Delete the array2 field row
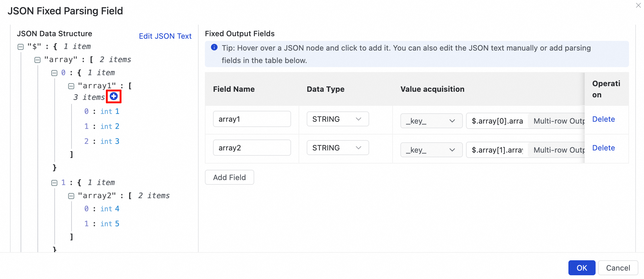This screenshot has height=279, width=644. (603, 148)
